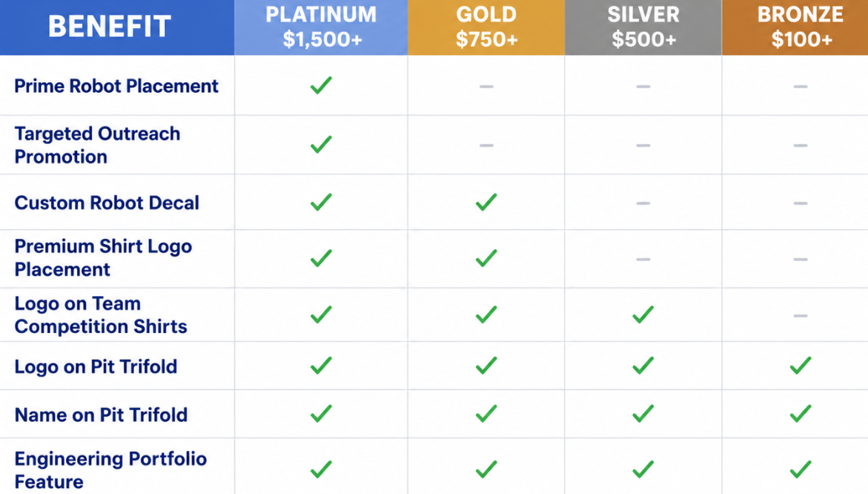Image resolution: width=868 pixels, height=494 pixels.
Task: Click the Prime Robot Placement label
Action: point(116,86)
